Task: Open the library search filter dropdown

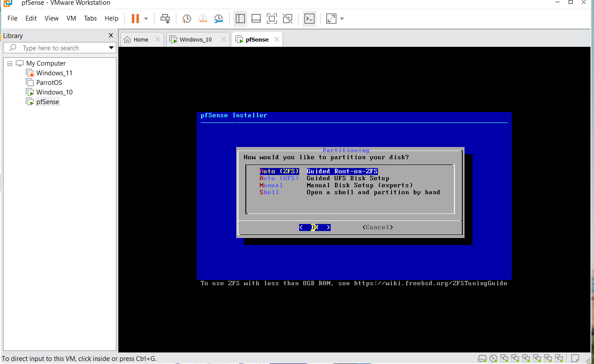Action: coord(112,48)
